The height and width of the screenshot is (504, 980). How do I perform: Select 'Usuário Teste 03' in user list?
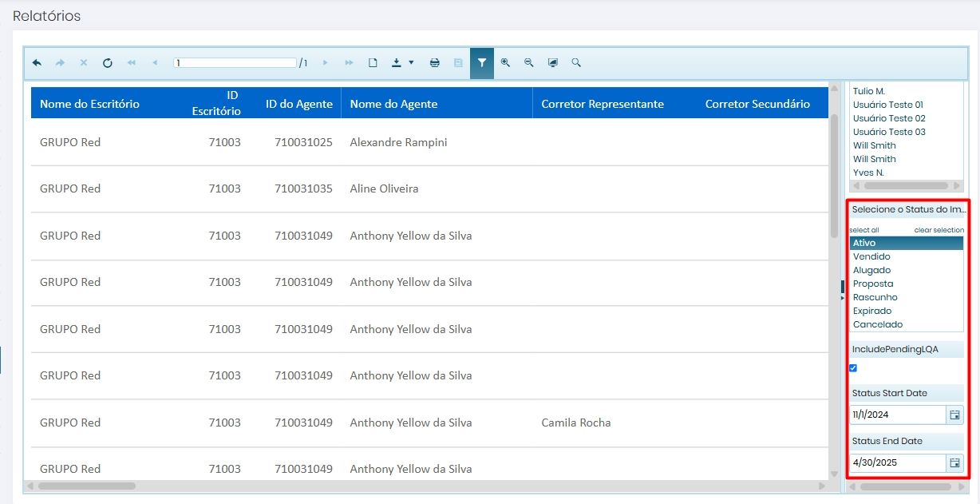(x=907, y=132)
